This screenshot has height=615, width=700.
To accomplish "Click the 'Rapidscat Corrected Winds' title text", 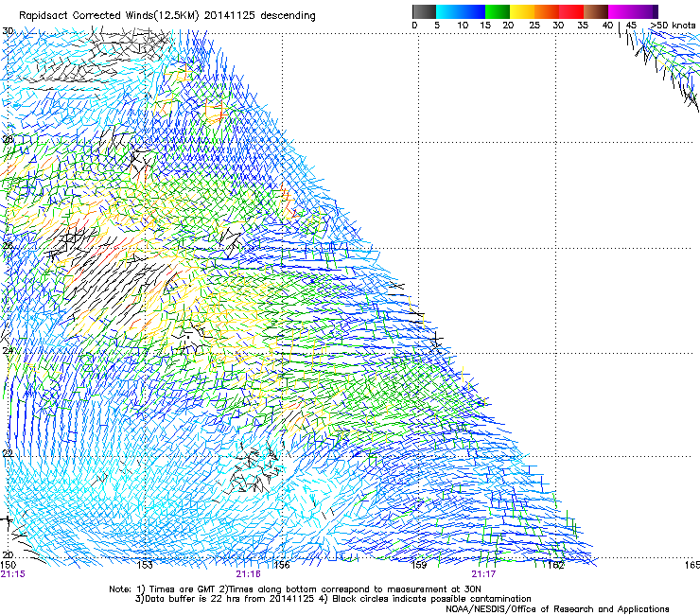I will click(x=109, y=16).
